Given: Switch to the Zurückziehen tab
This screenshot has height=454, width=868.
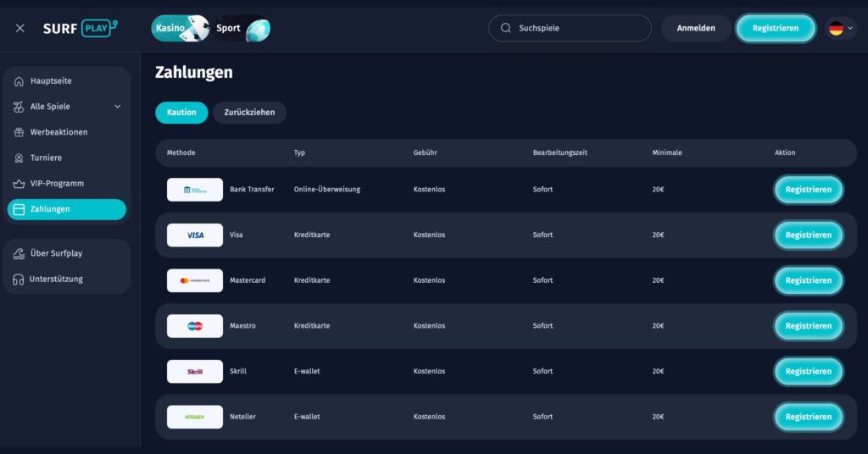Looking at the screenshot, I should (250, 113).
